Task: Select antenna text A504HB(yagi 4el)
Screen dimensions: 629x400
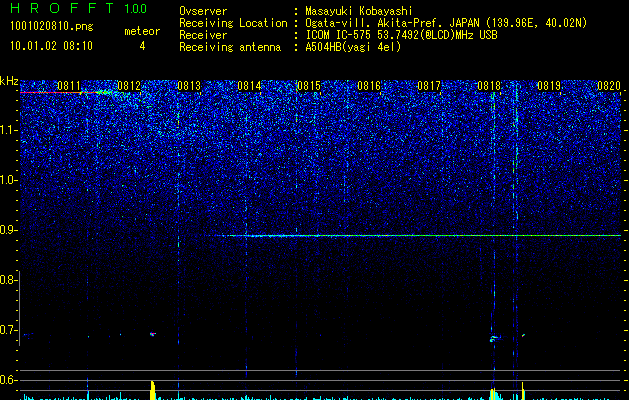Action: (x=353, y=47)
